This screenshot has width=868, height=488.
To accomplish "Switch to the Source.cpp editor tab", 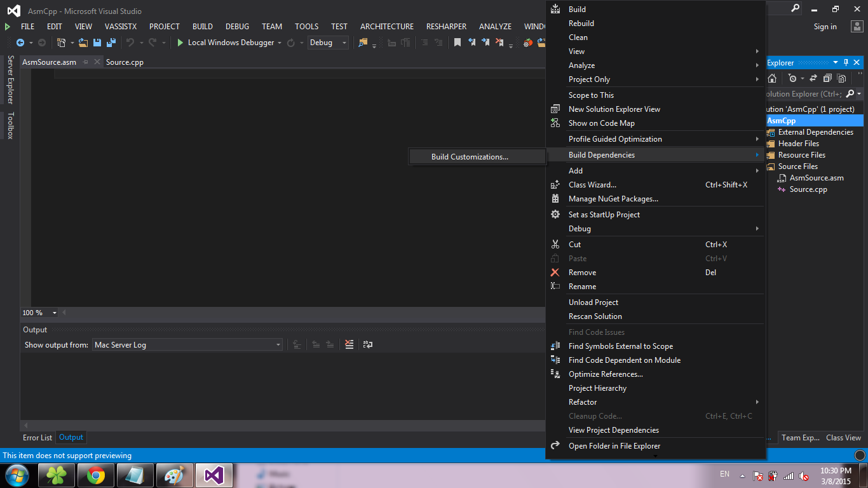I will click(x=125, y=62).
